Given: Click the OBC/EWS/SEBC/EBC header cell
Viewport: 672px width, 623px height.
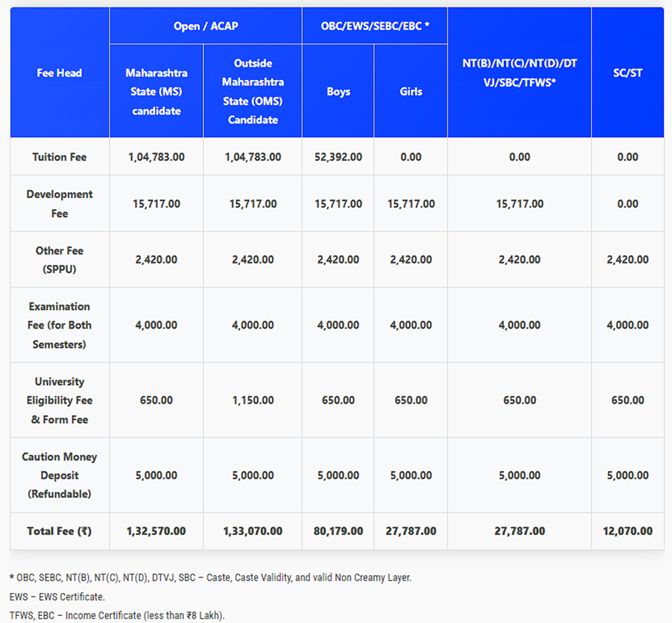Looking at the screenshot, I should [x=375, y=26].
